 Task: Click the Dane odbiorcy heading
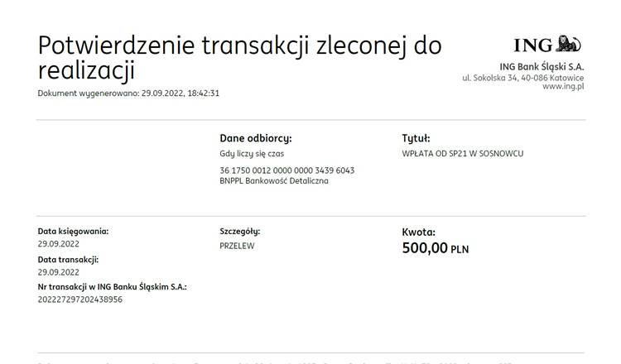coord(256,138)
